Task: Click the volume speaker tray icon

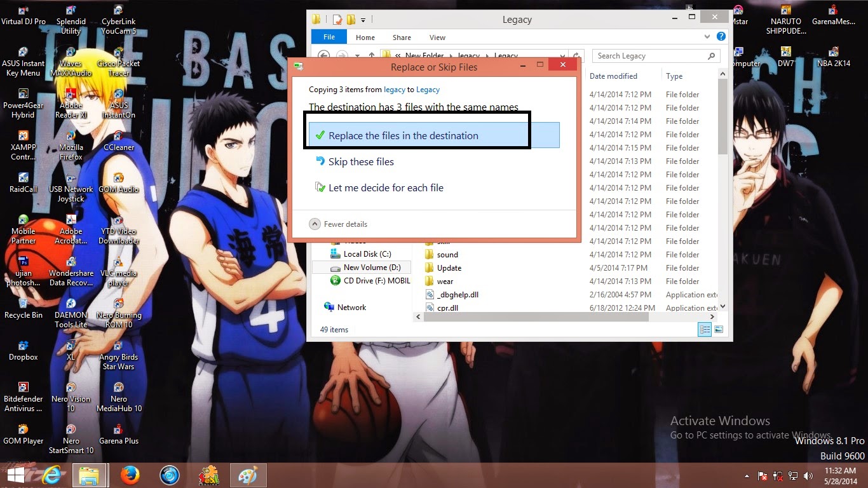Action: 808,475
